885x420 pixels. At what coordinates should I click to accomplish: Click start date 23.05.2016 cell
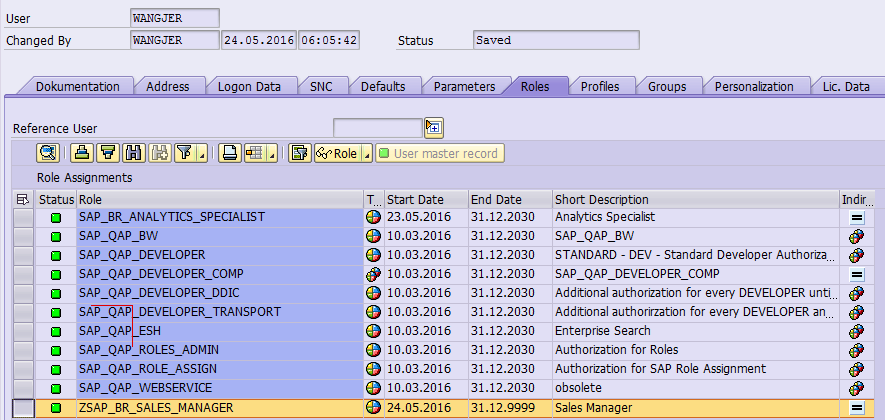[x=426, y=217]
